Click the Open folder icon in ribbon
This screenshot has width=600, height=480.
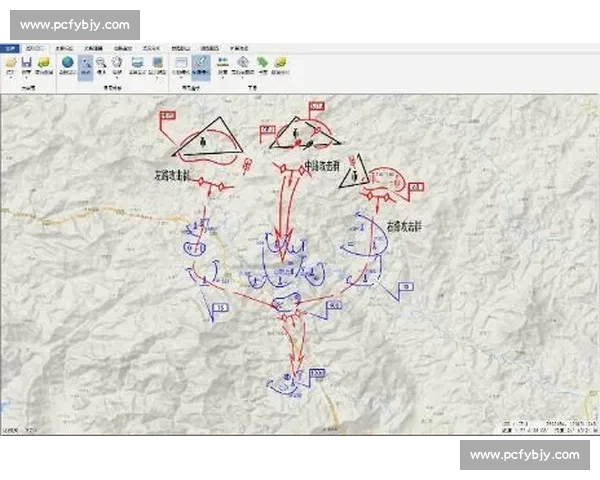(x=10, y=63)
